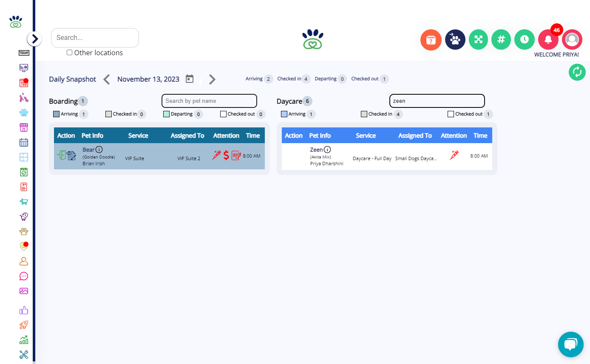590x364 pixels.
Task: Toggle Boarding Checked in filter checkbox
Action: (x=108, y=114)
